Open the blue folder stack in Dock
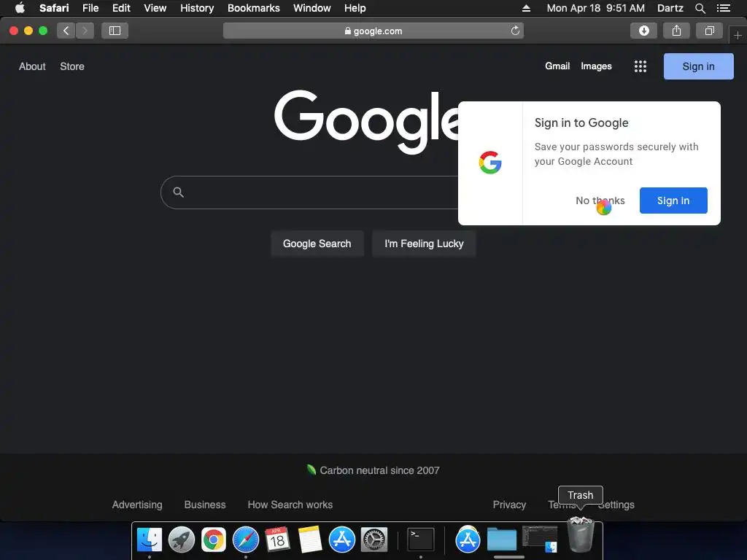Image resolution: width=747 pixels, height=560 pixels. tap(502, 540)
